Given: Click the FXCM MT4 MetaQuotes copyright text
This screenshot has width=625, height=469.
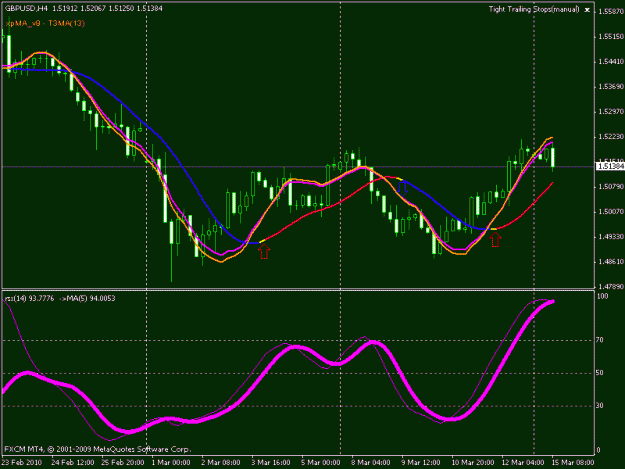Looking at the screenshot, I should pos(98,449).
